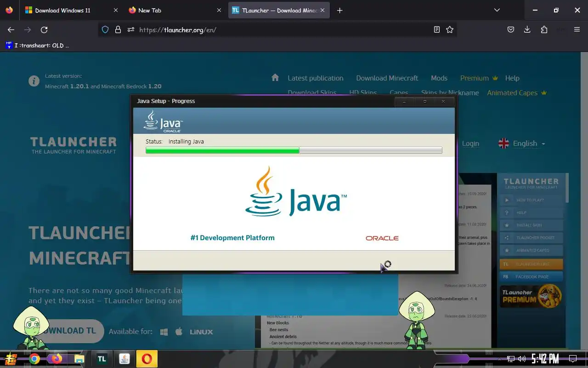This screenshot has width=588, height=368.
Task: Open the notification center icon
Action: pyautogui.click(x=573, y=359)
